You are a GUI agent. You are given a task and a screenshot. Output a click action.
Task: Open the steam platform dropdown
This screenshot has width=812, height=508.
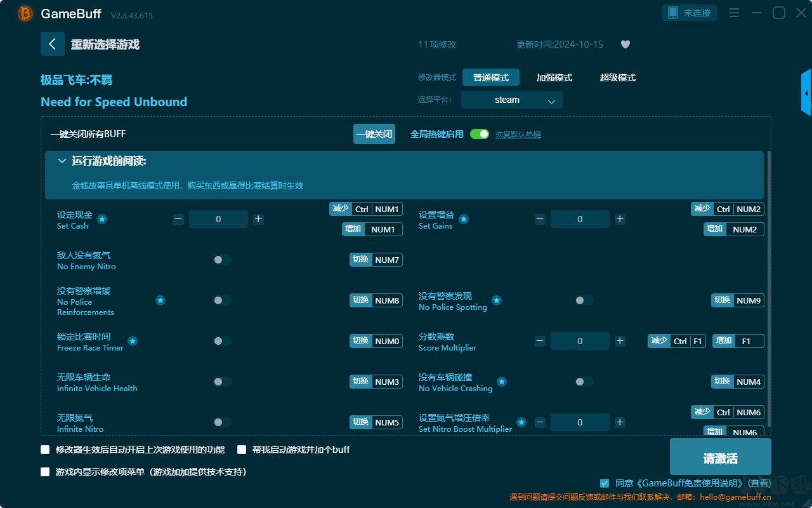coord(512,100)
